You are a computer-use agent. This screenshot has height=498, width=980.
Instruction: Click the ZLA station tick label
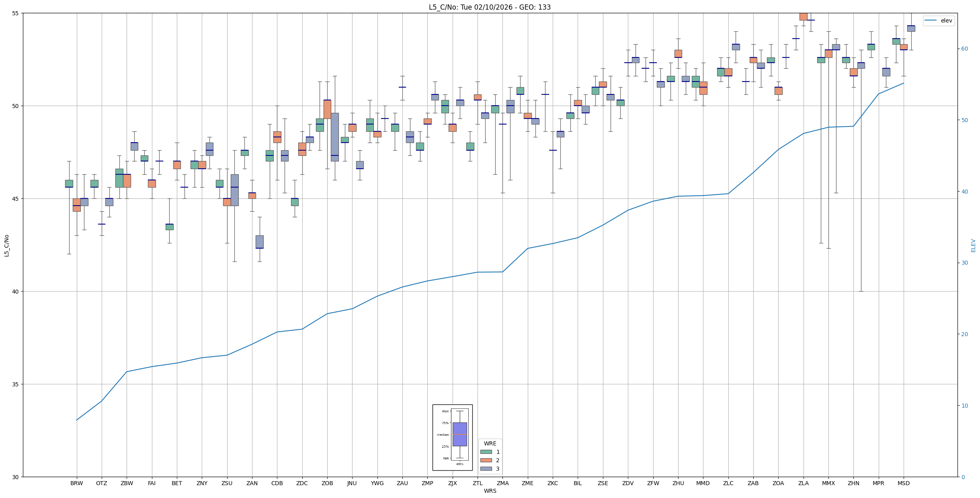click(803, 483)
